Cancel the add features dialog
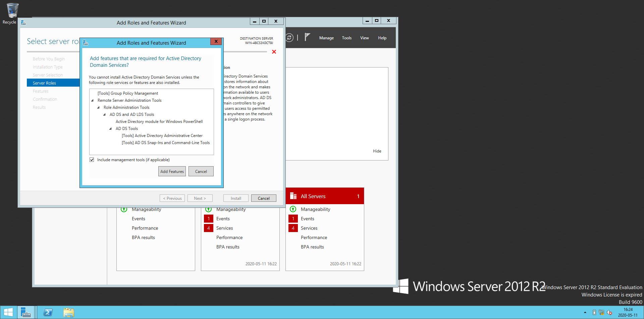Viewport: 644px width, 319px height. 201,171
